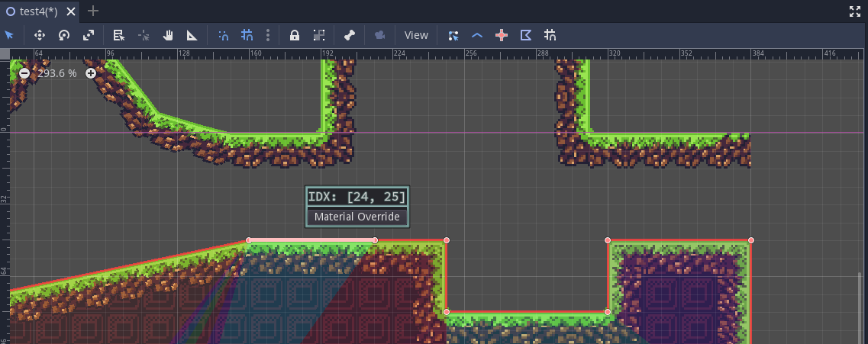Zoom in with the plus button
868x344 pixels.
coord(91,73)
